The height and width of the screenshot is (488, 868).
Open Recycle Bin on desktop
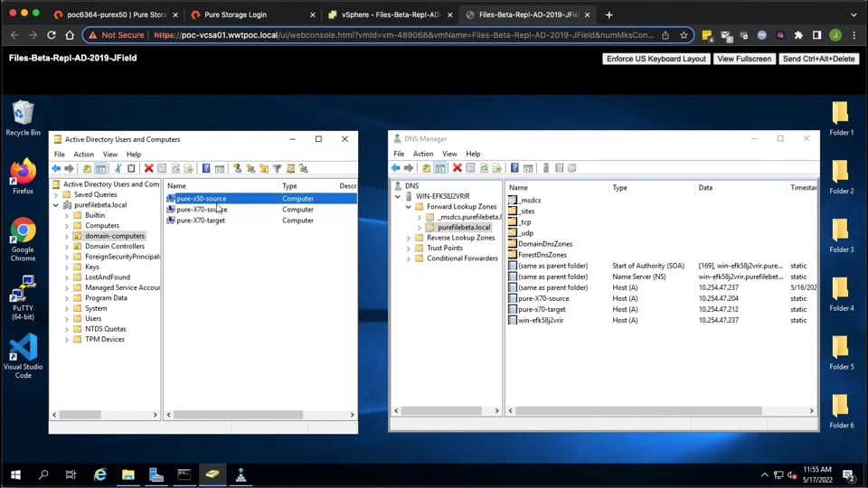click(x=23, y=117)
